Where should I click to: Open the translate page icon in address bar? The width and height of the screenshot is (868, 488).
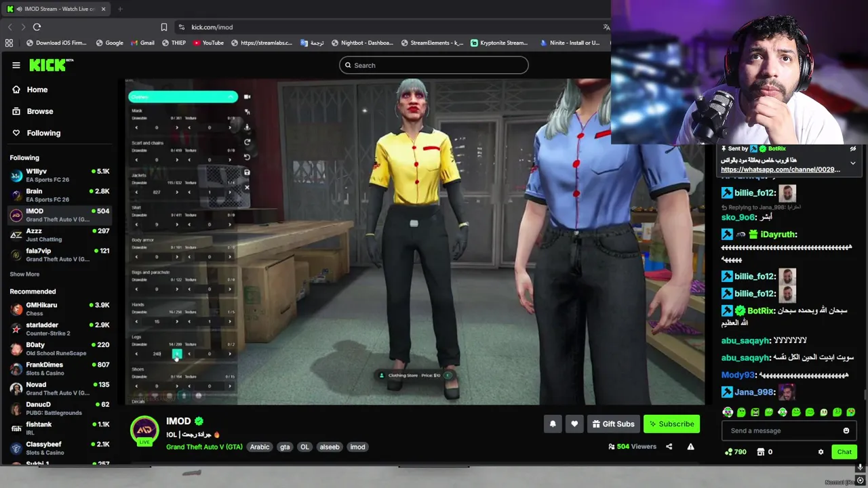point(606,27)
